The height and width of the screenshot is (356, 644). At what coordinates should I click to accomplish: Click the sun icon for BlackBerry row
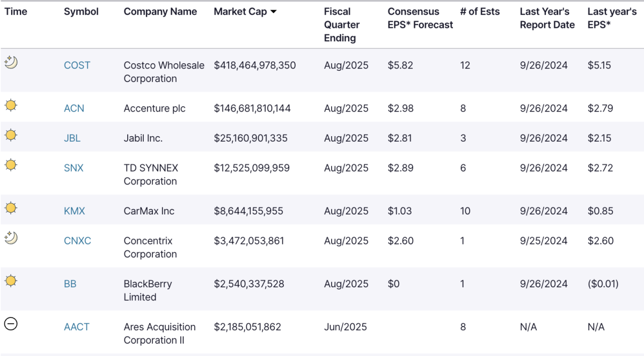(11, 280)
